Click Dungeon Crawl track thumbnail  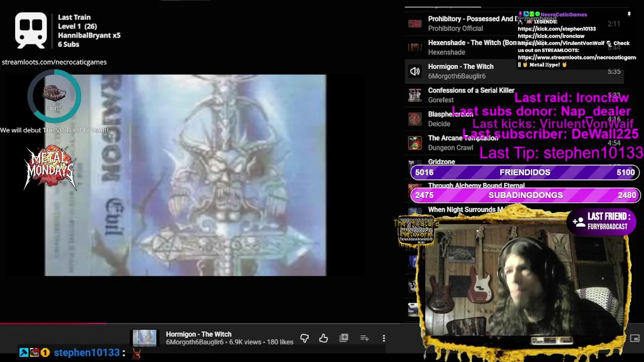point(415,143)
